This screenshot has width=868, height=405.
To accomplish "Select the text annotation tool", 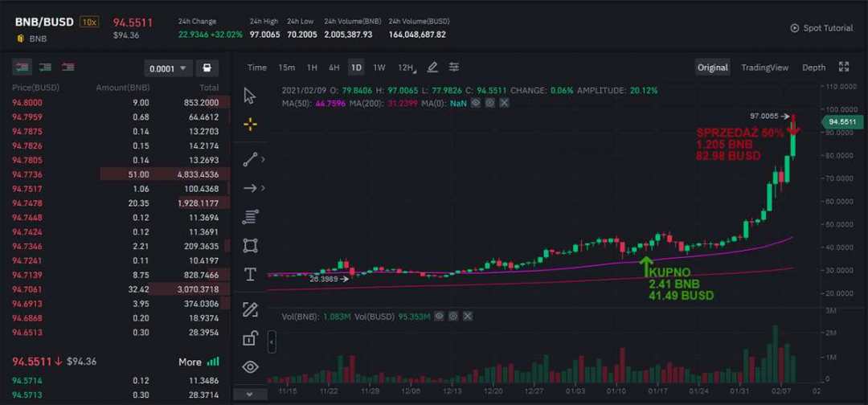I will pyautogui.click(x=250, y=275).
